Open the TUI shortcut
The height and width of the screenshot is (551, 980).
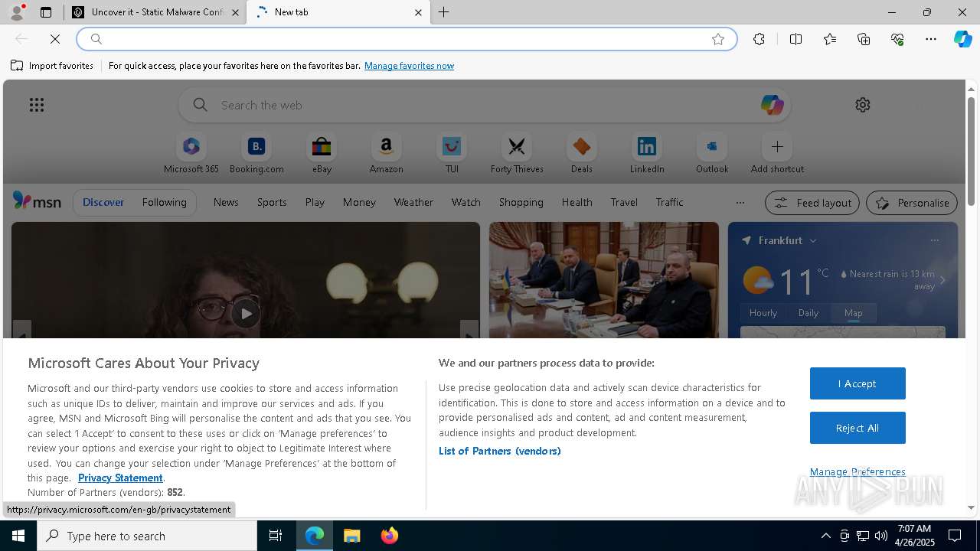tap(452, 154)
